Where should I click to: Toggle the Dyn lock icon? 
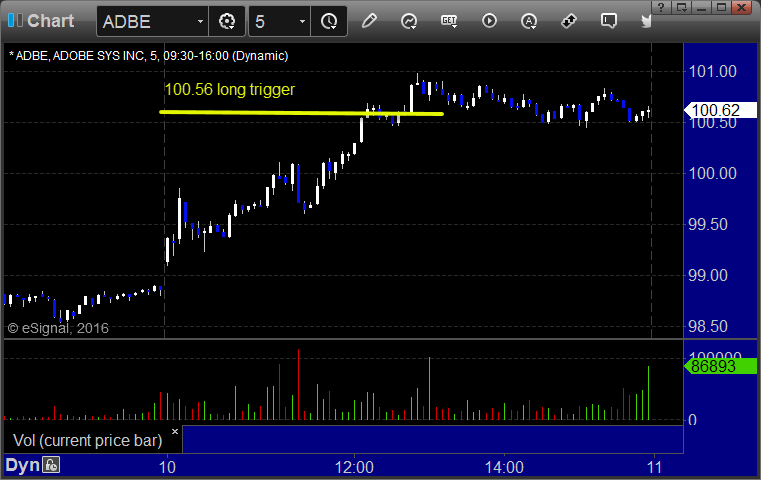coord(51,465)
